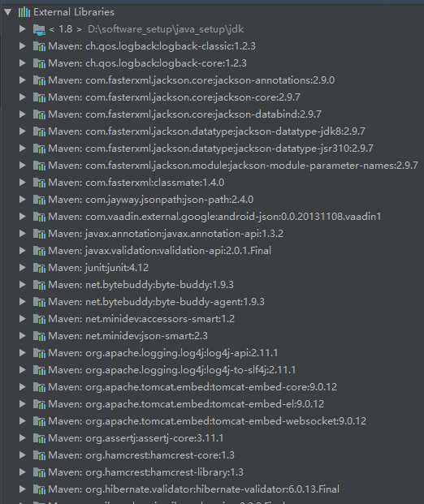Screen dimensions: 424x504
Task: Expand the jackson-datatype-jsr310 library
Action: tap(23, 149)
